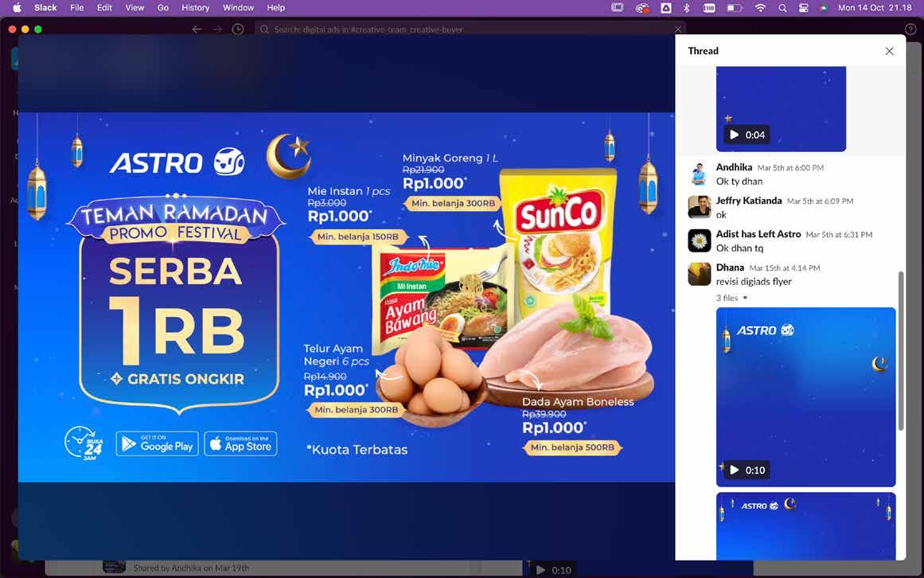
Task: Open the Help menu
Action: (276, 8)
